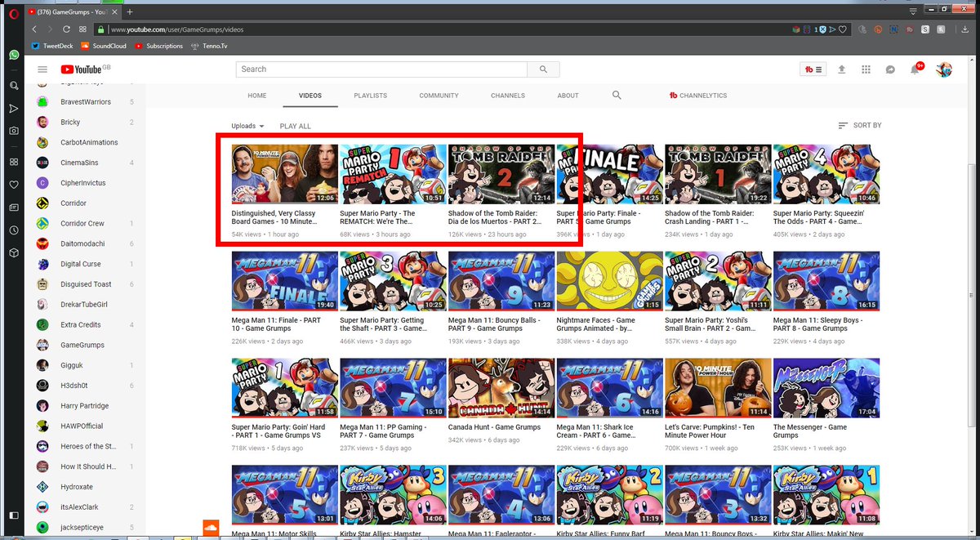Click the search magnifier in the left browser sidebar
The height and width of the screenshot is (540, 980).
click(13, 85)
